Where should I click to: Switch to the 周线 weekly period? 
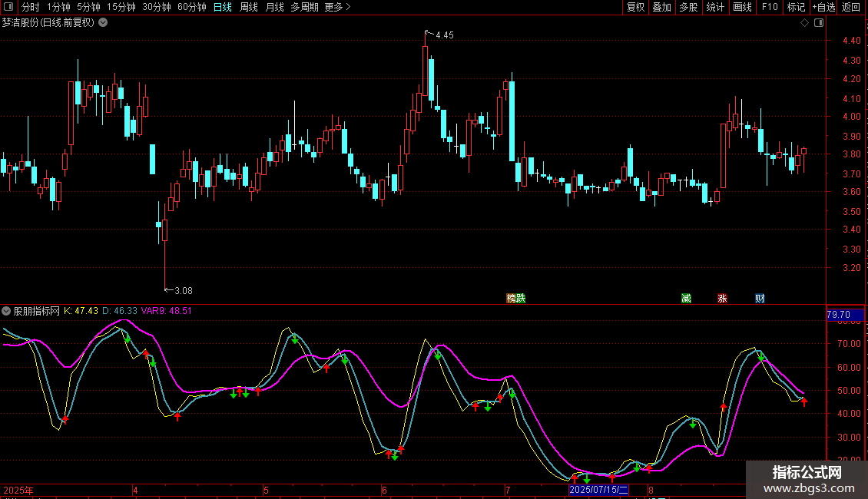(248, 8)
